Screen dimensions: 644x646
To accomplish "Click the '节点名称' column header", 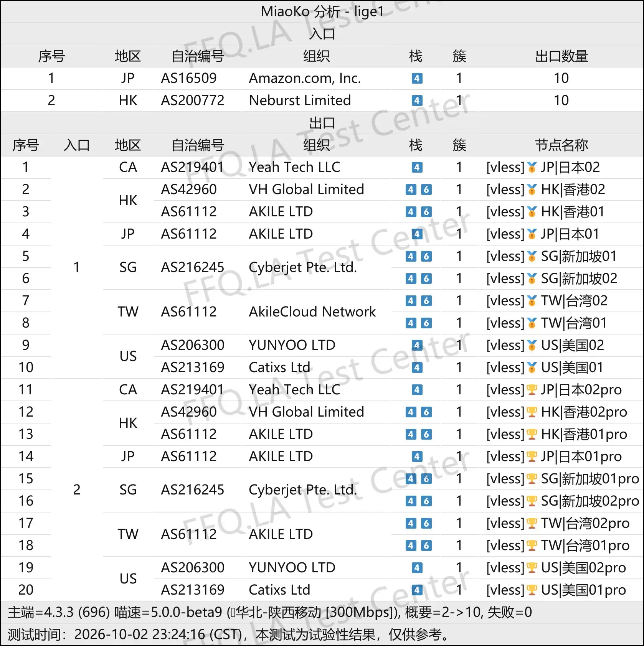I will tap(561, 145).
